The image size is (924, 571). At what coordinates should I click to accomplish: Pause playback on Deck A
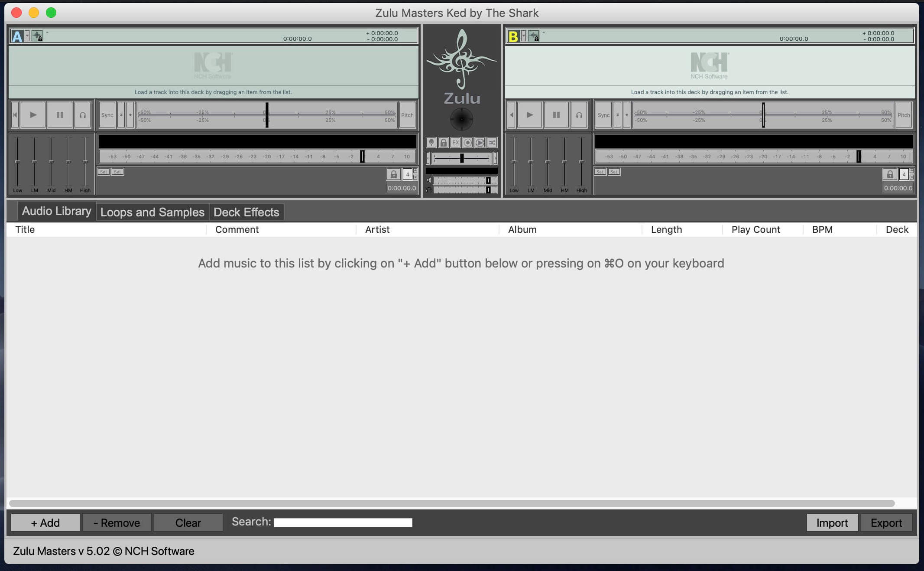(60, 115)
